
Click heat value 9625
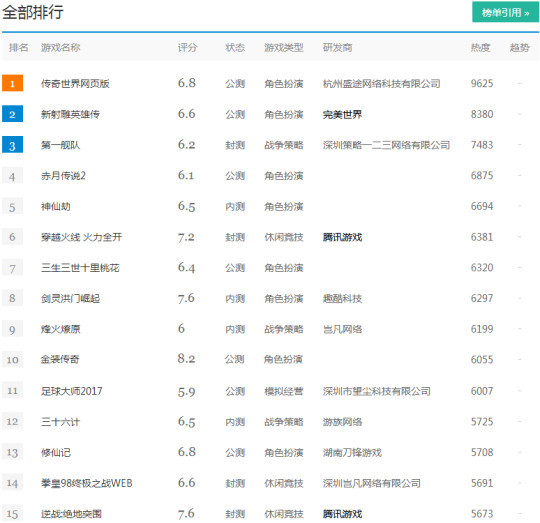coord(482,84)
